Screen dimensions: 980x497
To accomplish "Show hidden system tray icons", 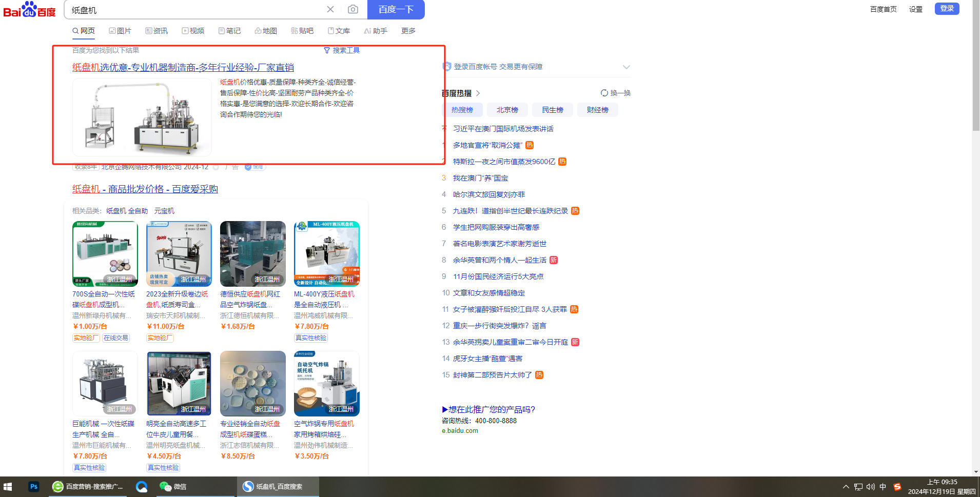I will pyautogui.click(x=846, y=487).
